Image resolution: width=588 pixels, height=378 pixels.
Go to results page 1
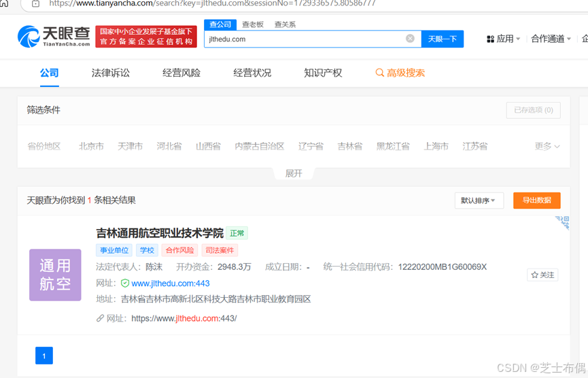point(44,356)
